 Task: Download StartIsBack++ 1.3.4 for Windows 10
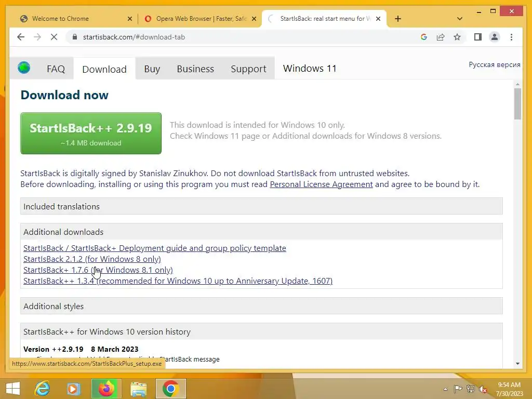(178, 281)
